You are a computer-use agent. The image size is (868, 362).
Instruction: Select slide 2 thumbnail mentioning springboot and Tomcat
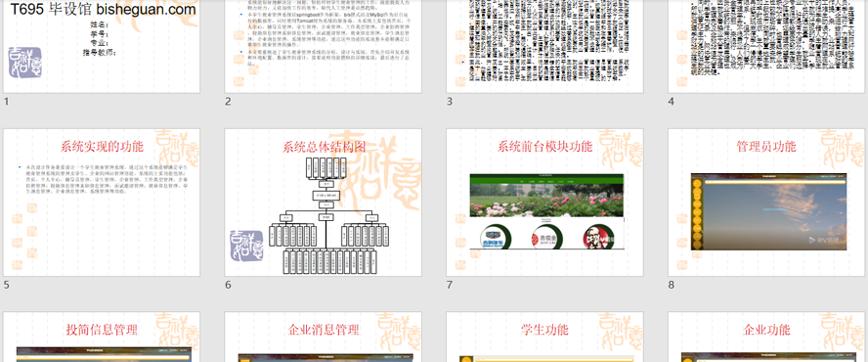[x=324, y=47]
